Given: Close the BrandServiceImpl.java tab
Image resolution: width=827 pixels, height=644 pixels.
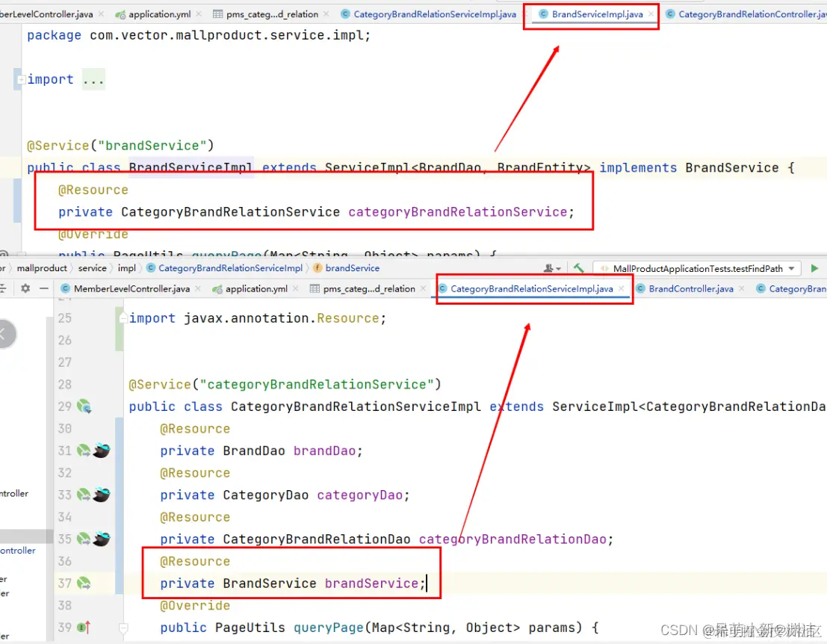Looking at the screenshot, I should [651, 14].
